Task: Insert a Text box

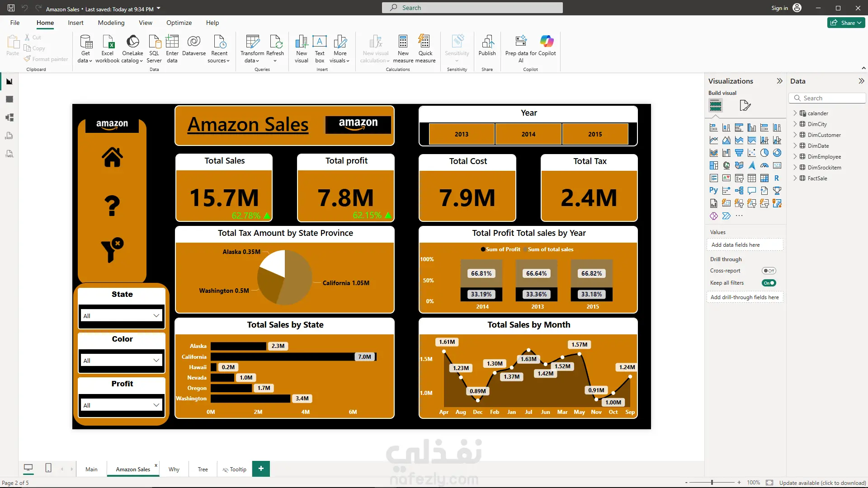Action: (x=320, y=49)
